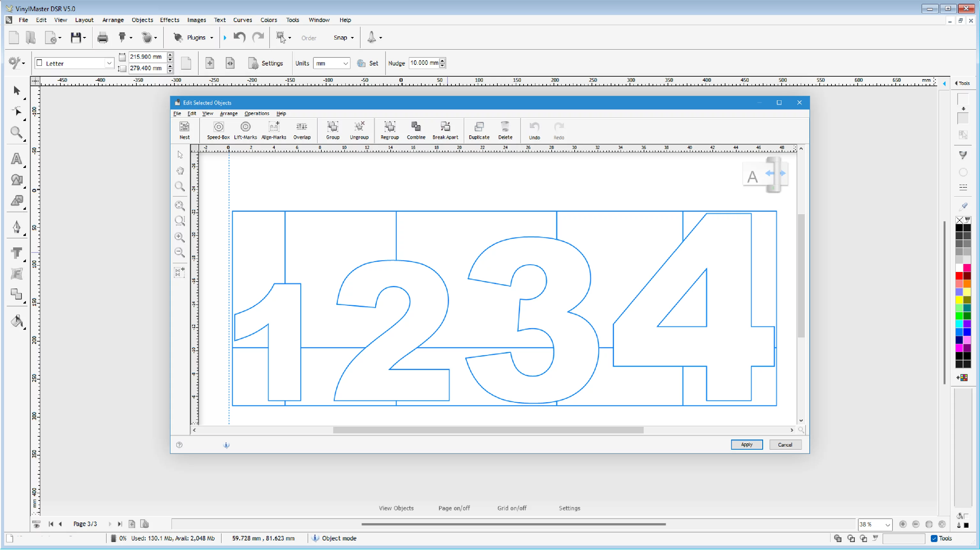Expand the Plugins dropdown
The height and width of the screenshot is (550, 980).
click(211, 38)
